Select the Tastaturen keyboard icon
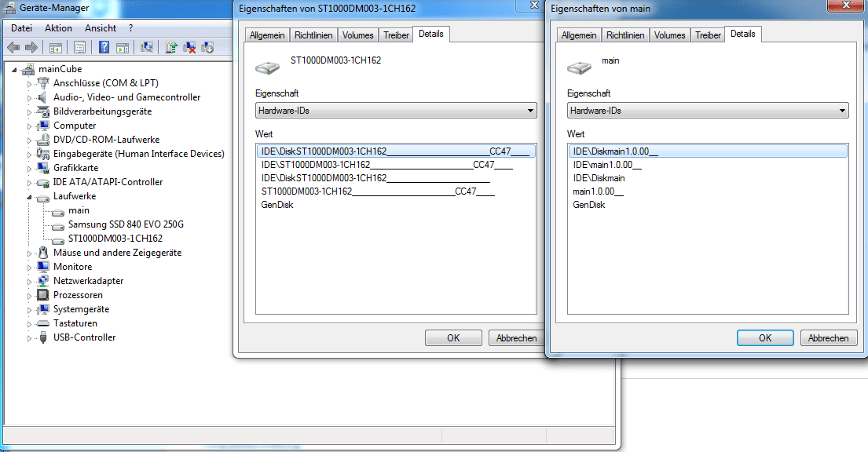The width and height of the screenshot is (868, 452). (x=42, y=323)
